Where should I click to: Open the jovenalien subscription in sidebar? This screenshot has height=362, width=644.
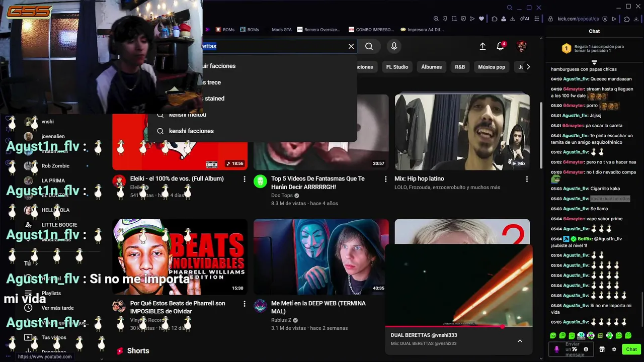tap(53, 136)
